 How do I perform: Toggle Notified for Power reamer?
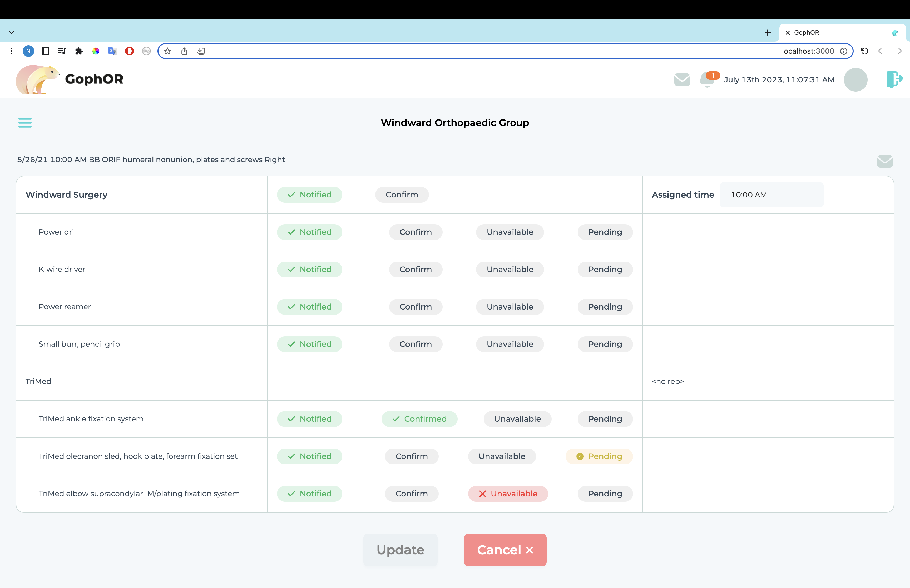coord(309,307)
